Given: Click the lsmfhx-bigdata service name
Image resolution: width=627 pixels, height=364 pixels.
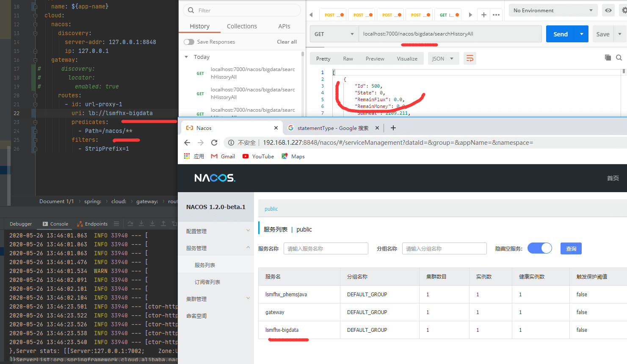Looking at the screenshot, I should tap(282, 330).
